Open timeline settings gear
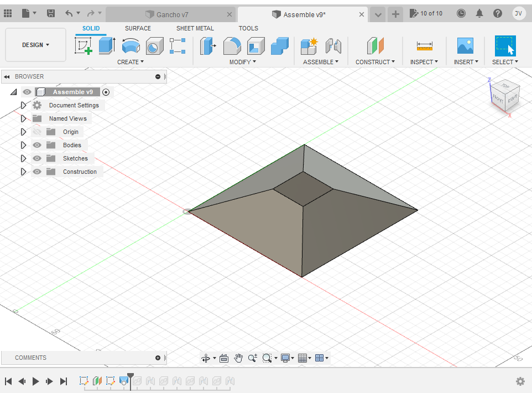The image size is (532, 393). coord(520,381)
